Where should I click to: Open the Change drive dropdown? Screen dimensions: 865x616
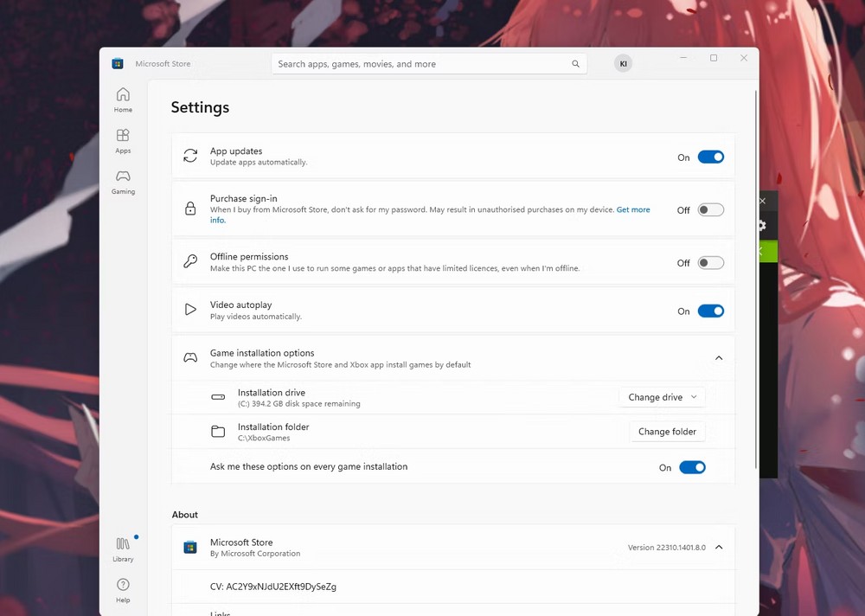tap(662, 397)
